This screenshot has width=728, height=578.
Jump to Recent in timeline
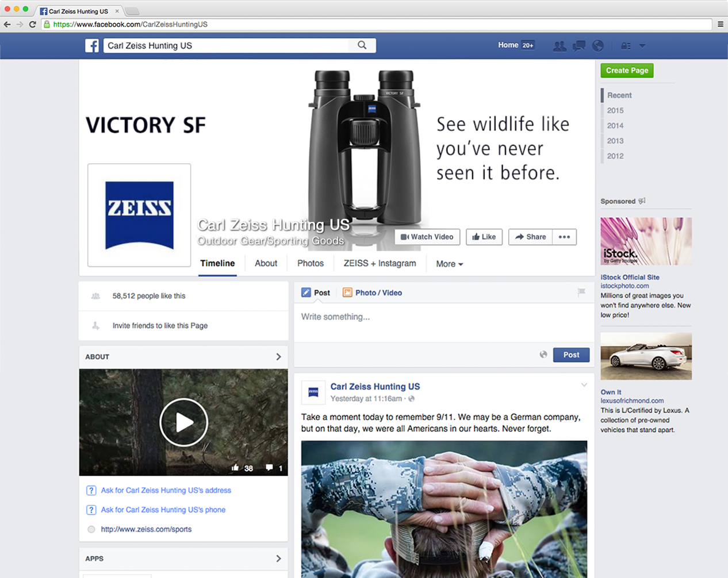pyautogui.click(x=619, y=95)
